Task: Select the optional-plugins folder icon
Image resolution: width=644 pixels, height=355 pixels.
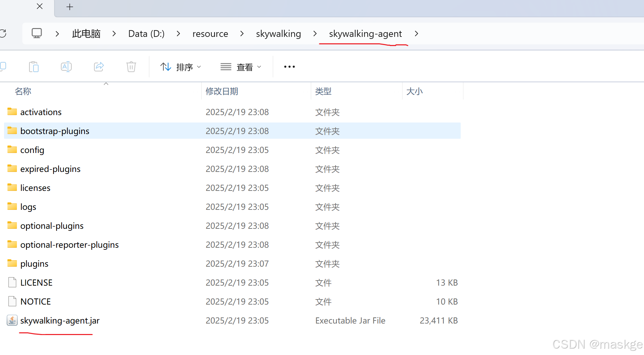Action: pos(12,225)
